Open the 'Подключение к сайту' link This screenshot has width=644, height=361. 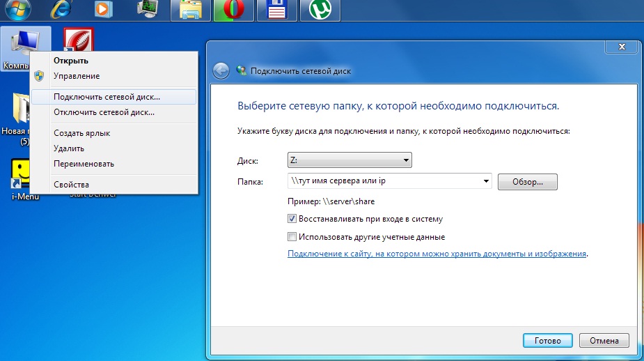[x=437, y=254]
